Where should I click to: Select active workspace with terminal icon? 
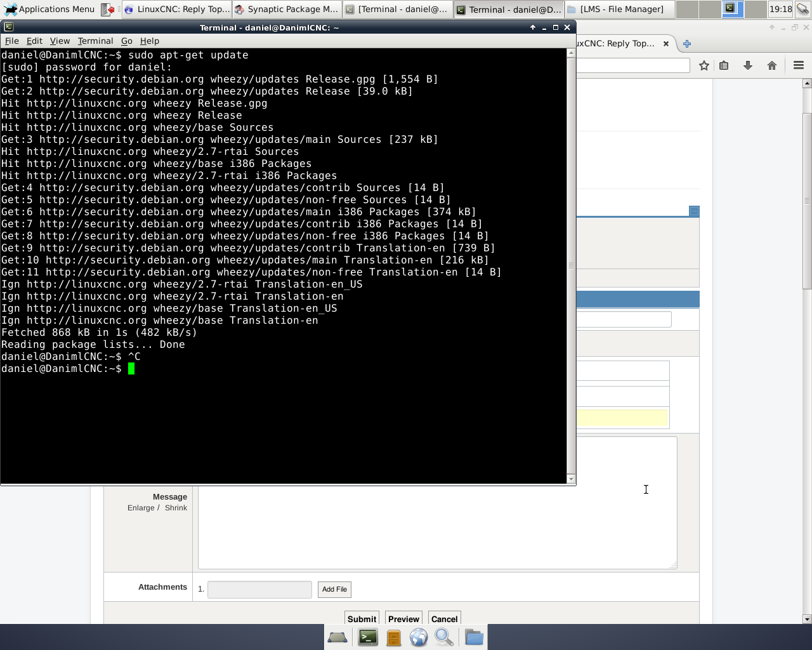[x=732, y=9]
